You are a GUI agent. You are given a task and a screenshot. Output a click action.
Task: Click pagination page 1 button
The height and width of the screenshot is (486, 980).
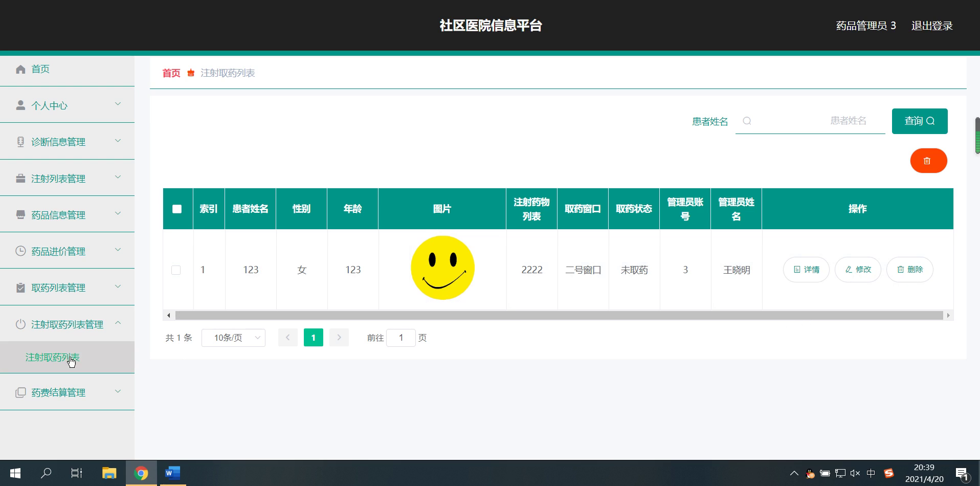314,338
